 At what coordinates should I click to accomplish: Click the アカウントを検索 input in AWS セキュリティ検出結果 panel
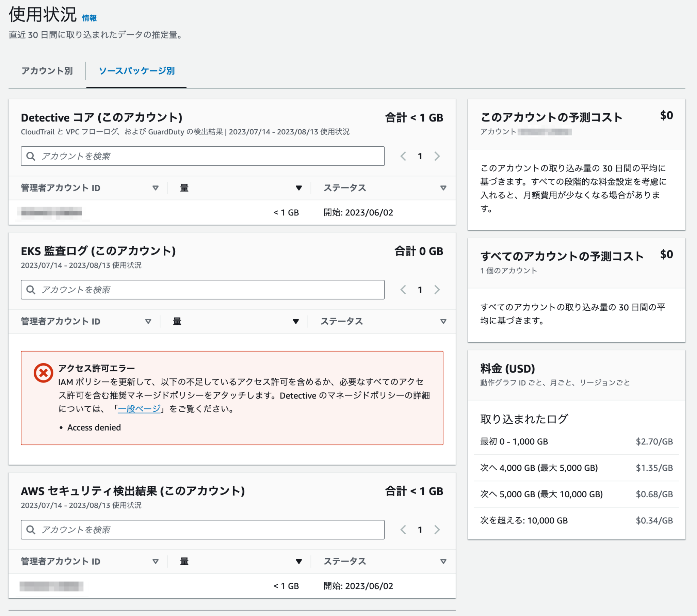tap(136, 530)
